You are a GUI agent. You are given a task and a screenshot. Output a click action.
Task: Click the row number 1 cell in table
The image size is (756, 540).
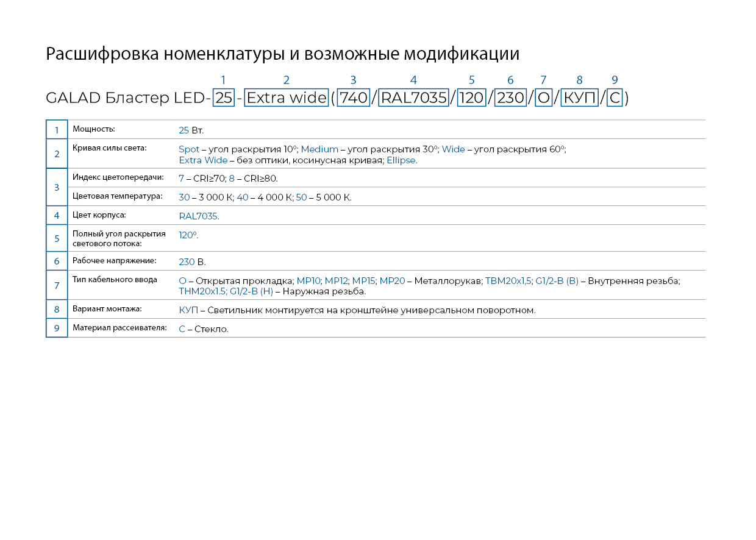(57, 130)
